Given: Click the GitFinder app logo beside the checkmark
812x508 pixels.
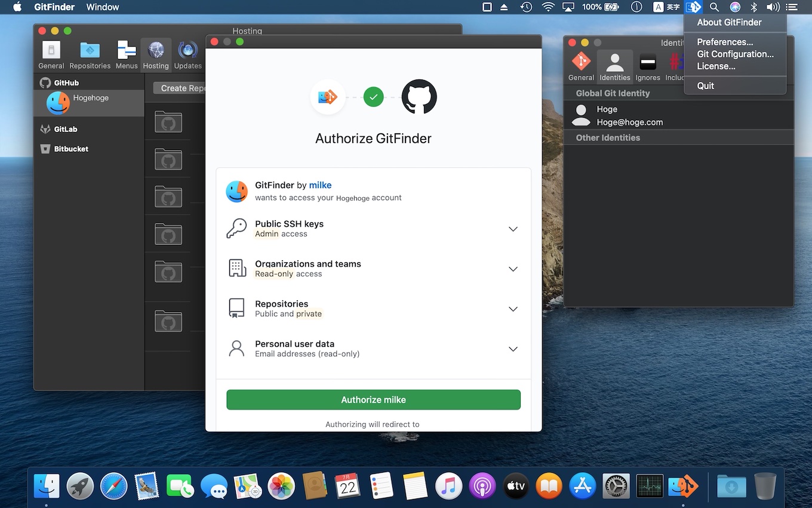Looking at the screenshot, I should coord(328,97).
